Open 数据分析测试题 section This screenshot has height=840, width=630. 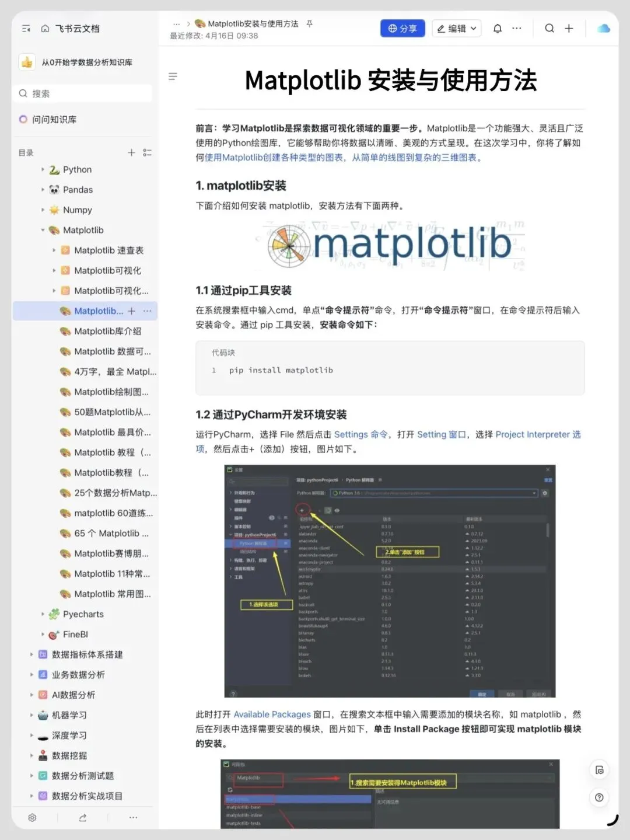pyautogui.click(x=83, y=776)
